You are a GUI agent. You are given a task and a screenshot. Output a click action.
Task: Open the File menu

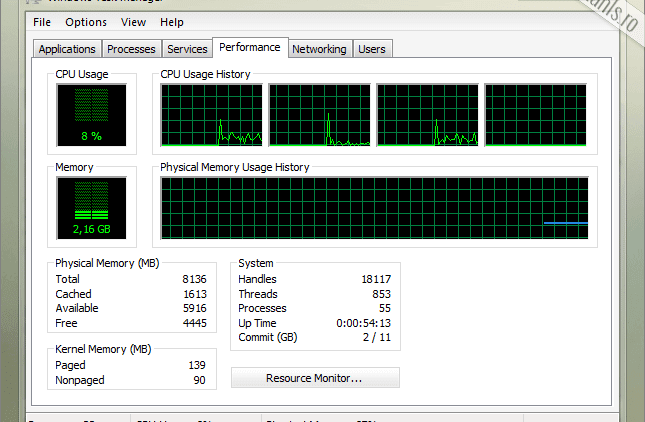(x=42, y=22)
